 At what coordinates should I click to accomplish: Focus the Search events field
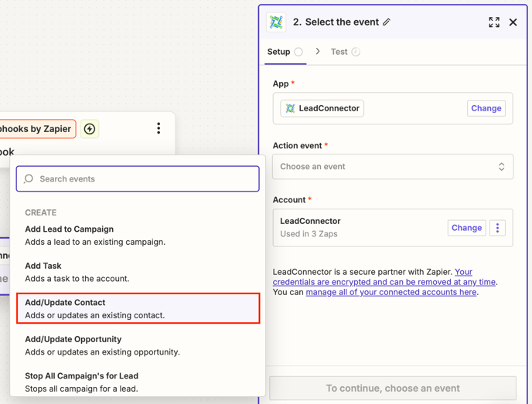pos(138,179)
